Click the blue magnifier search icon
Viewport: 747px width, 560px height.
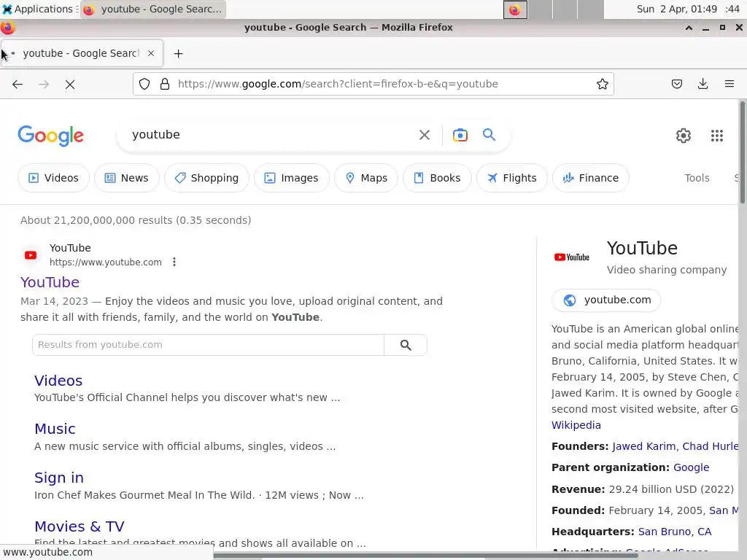pos(489,135)
